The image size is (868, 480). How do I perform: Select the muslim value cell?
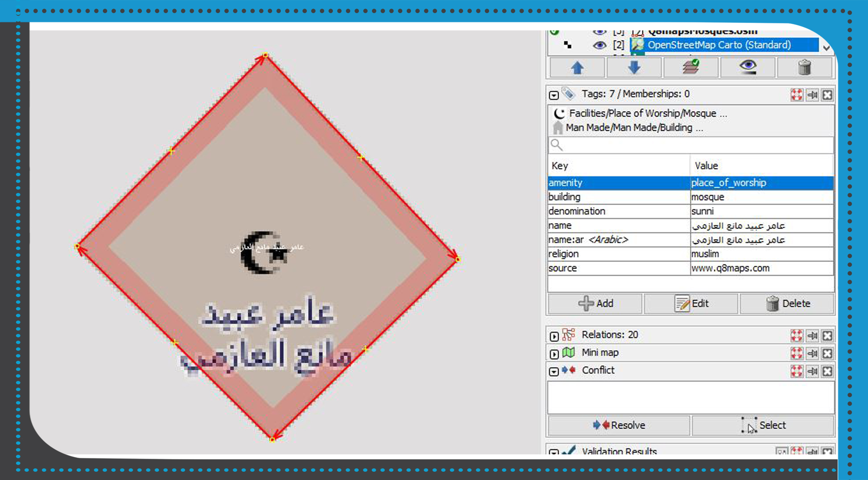[x=762, y=254]
